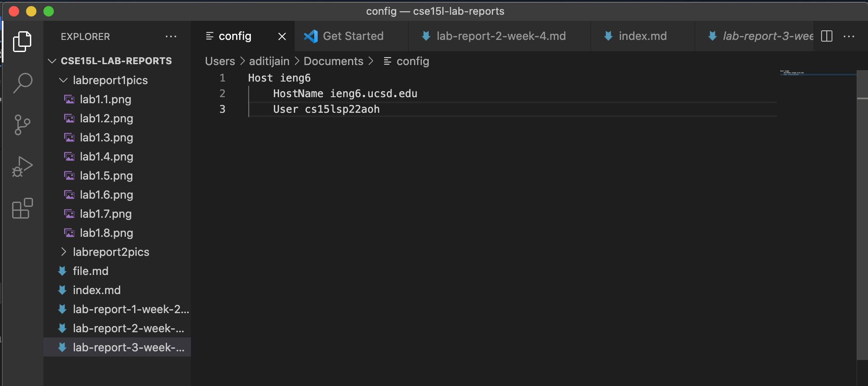Collapse the labreport1pics folder
The image size is (868, 386).
[x=64, y=80]
